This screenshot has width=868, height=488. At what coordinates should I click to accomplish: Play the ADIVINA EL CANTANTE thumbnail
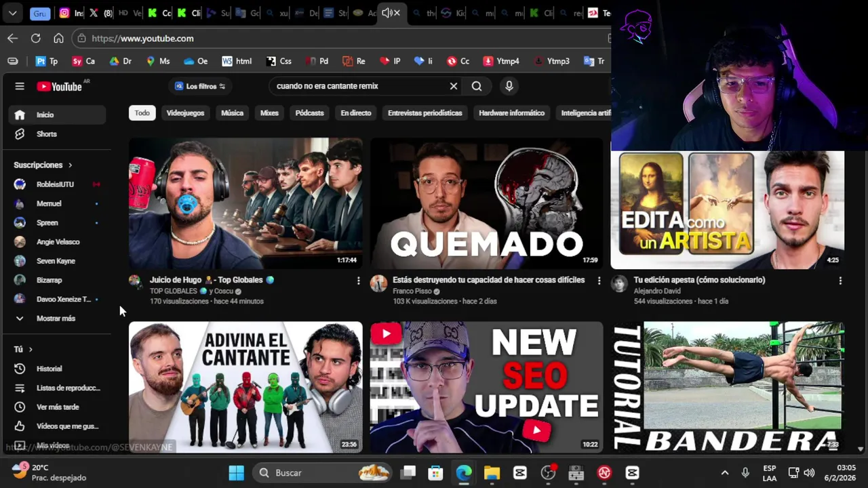click(245, 387)
